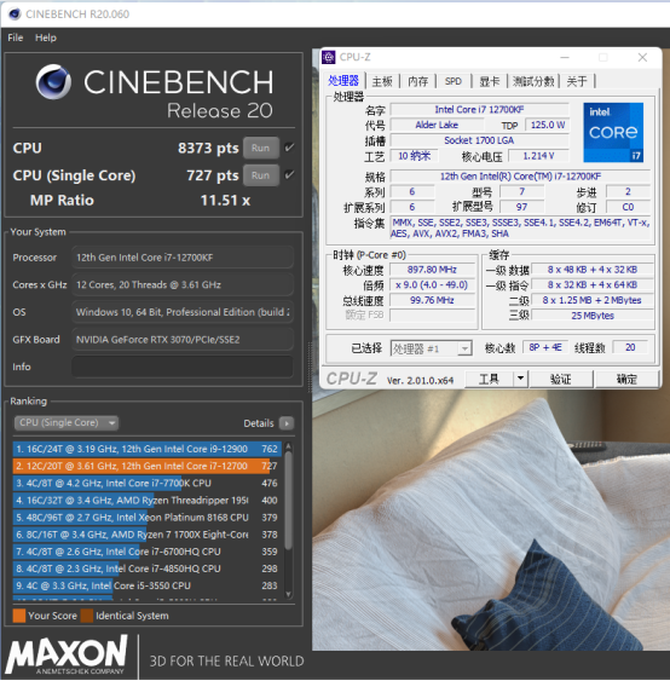Click the Details arrow button in Ranking
670x681 pixels.
pos(287,423)
